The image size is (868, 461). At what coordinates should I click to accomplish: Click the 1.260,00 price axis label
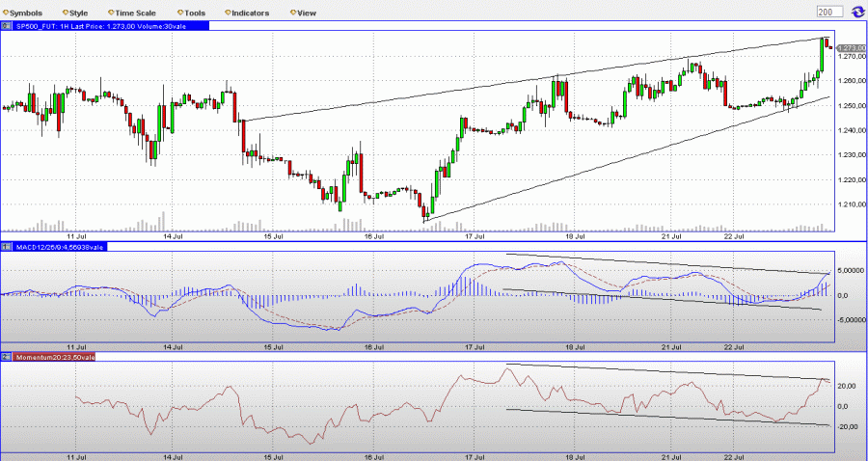[852, 81]
